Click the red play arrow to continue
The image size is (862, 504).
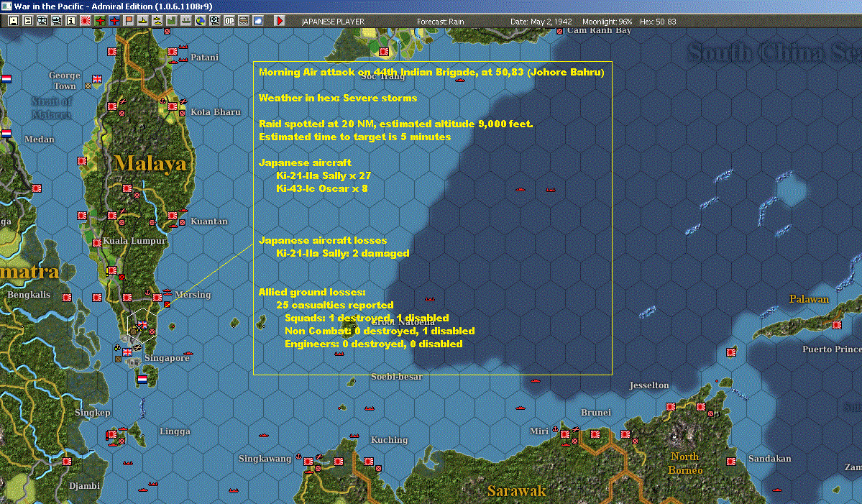279,21
